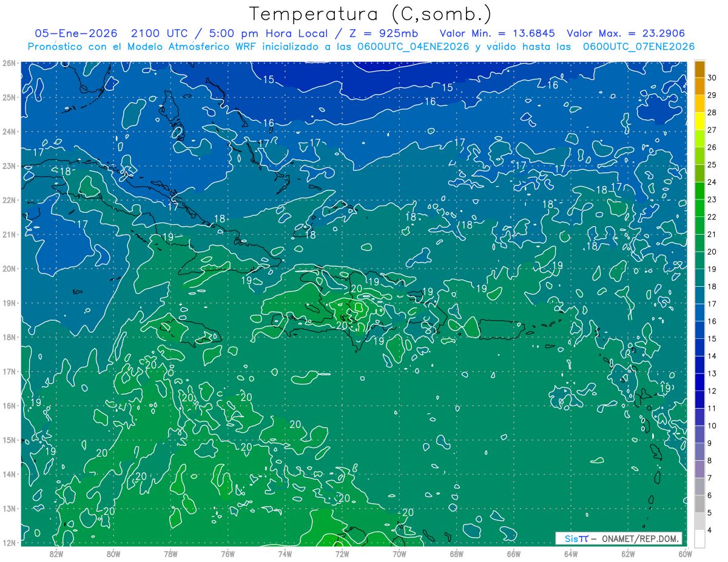Click the "ONAMET/REP.DOM." credit label
The width and height of the screenshot is (728, 562).
[x=641, y=538]
